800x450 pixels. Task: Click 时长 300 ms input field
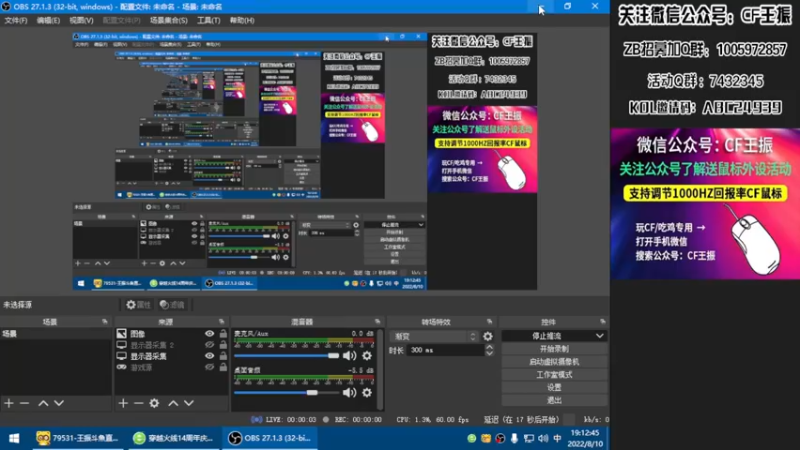[445, 350]
